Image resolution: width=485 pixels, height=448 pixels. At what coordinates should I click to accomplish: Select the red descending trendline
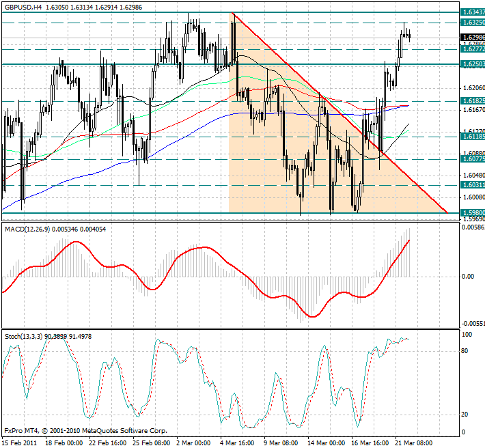click(x=340, y=114)
